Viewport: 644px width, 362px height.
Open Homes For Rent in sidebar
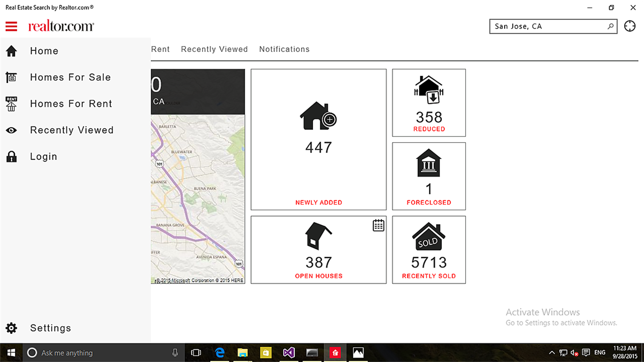[75, 104]
